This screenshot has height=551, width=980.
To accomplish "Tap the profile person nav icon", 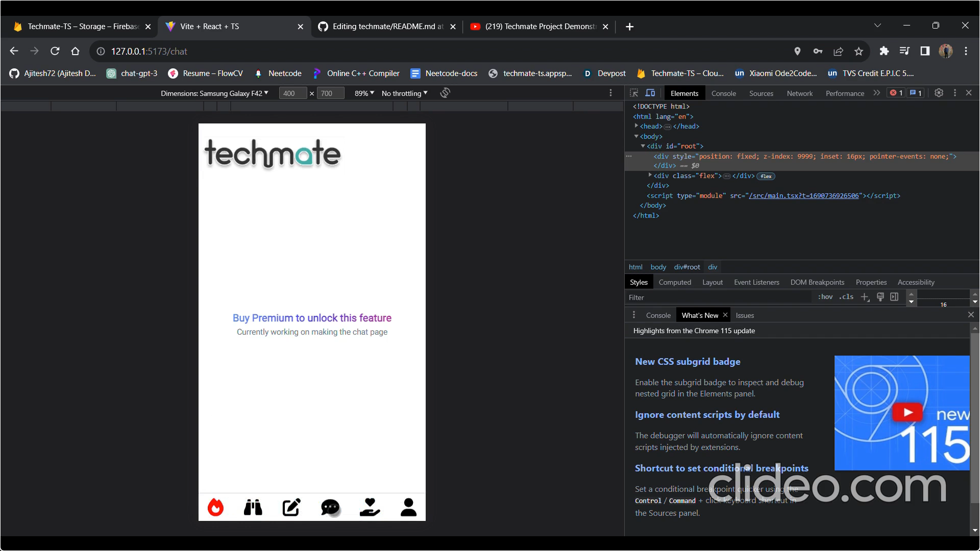I will coord(408,507).
